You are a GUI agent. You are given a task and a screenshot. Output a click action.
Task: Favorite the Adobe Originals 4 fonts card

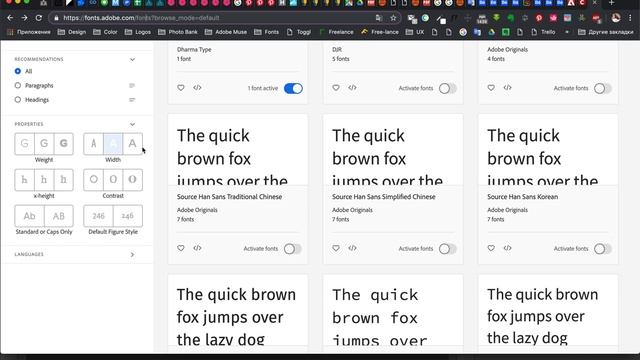point(491,88)
